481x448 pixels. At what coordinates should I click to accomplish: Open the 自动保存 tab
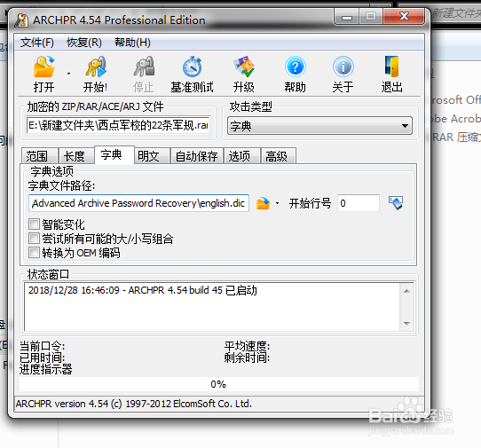[x=197, y=156]
